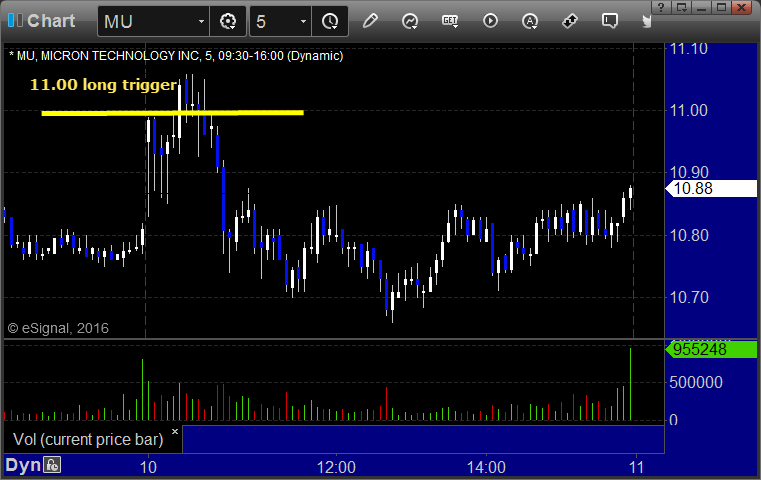Click the Chart window link icon

point(15,20)
